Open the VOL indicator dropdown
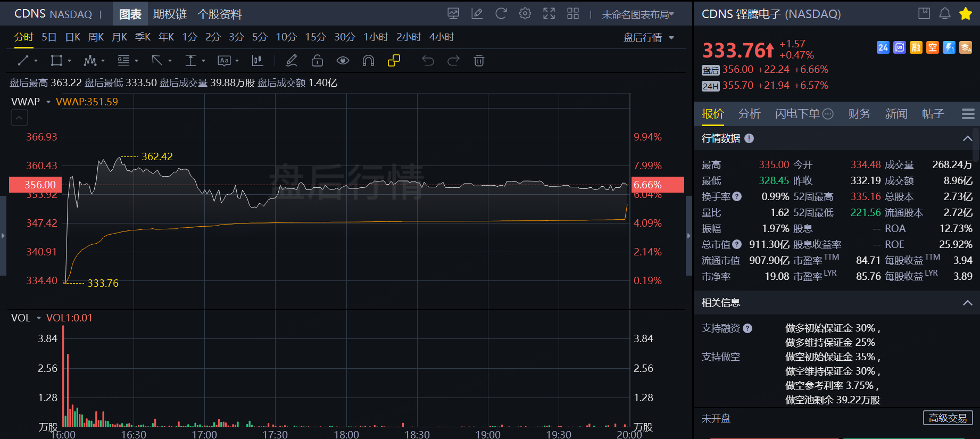This screenshot has width=980, height=439. 39,318
